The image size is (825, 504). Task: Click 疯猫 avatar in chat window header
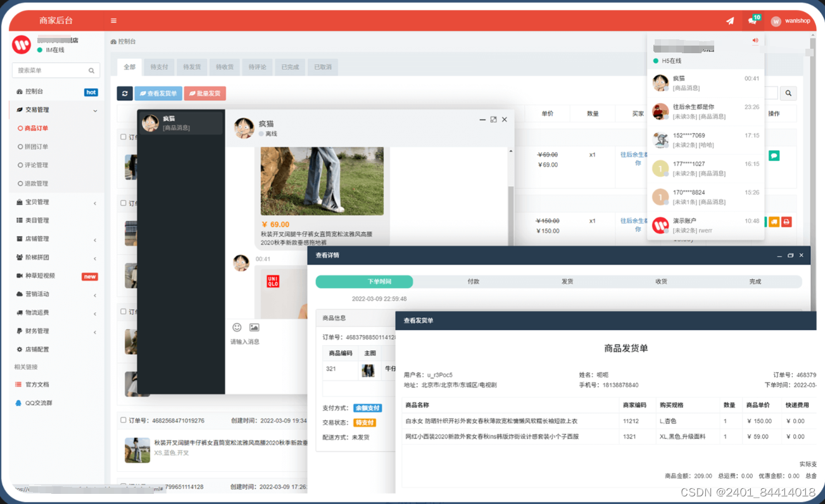244,128
